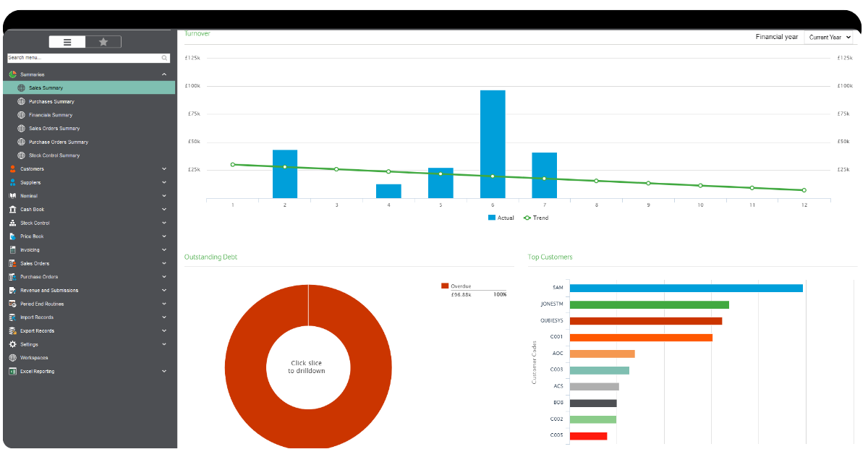Click the Workspaces label in sidebar
This screenshot has height=470, width=868.
point(34,358)
